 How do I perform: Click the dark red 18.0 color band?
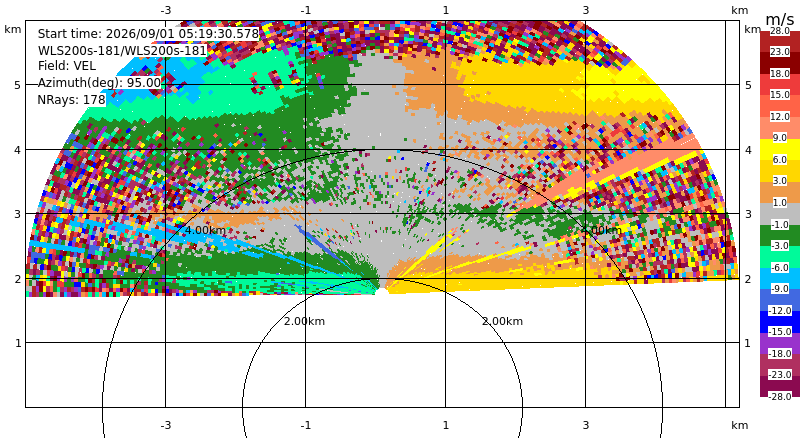tap(780, 63)
